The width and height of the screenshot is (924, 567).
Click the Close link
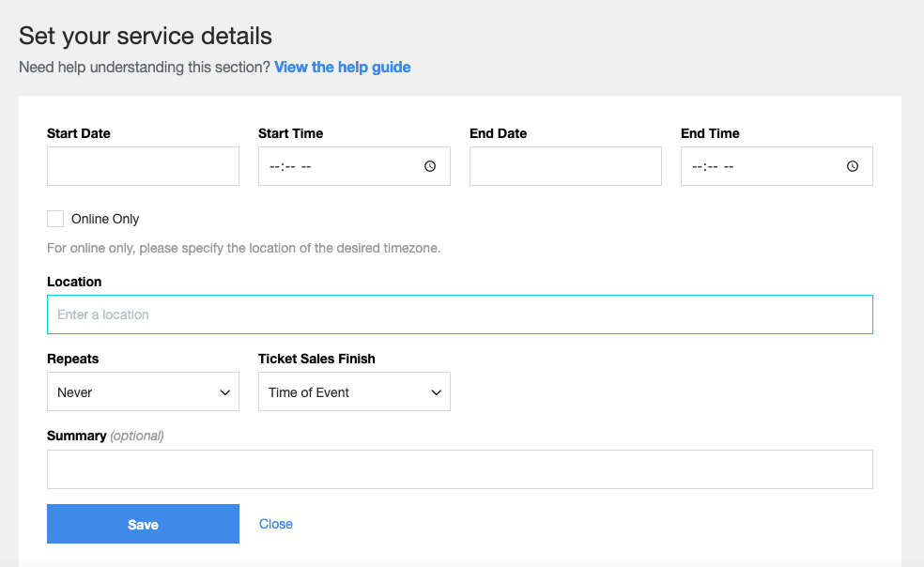click(x=276, y=524)
